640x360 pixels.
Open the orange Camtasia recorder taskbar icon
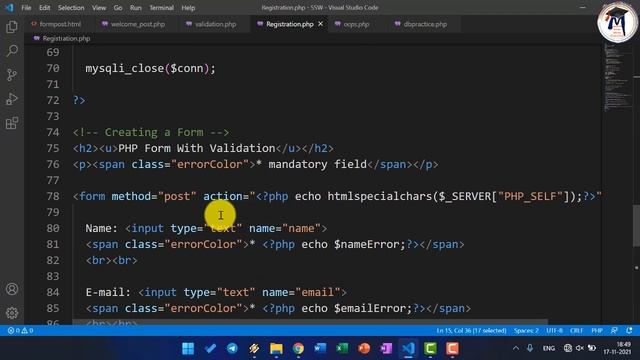(452, 349)
